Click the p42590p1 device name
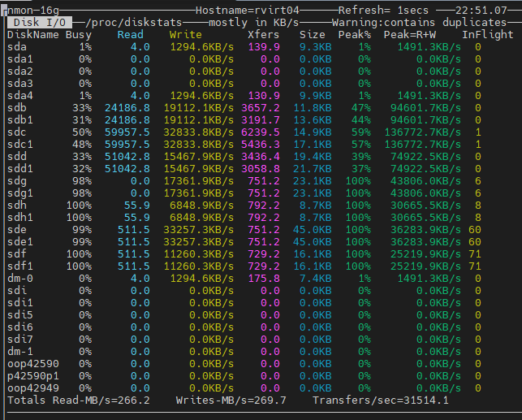 pyautogui.click(x=32, y=375)
